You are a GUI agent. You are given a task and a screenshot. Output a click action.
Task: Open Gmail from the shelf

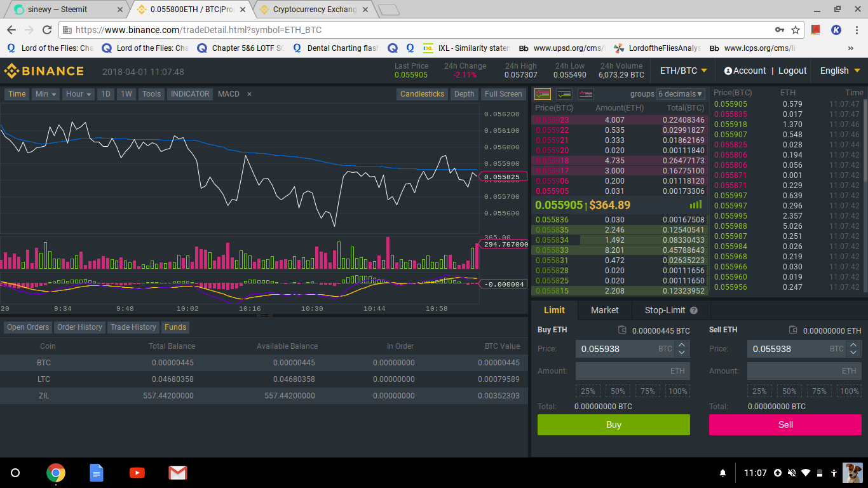pyautogui.click(x=177, y=473)
